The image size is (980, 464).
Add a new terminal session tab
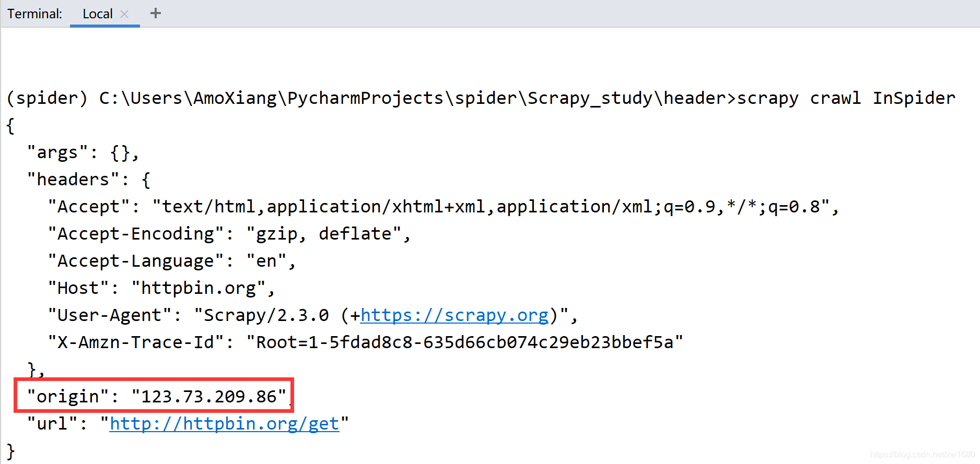point(156,13)
